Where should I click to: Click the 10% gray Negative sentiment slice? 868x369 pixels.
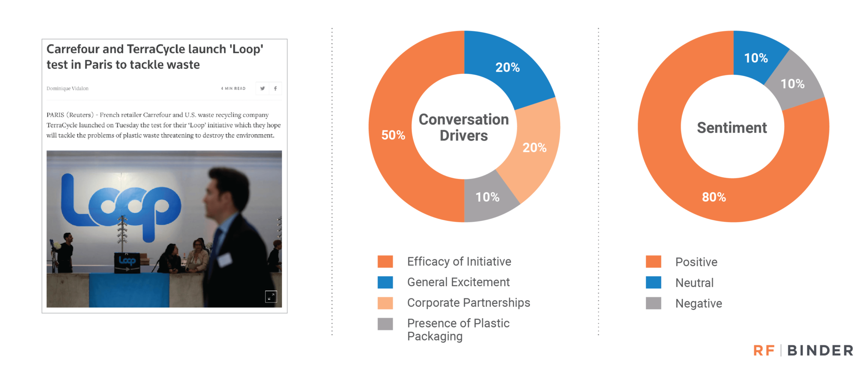tap(793, 84)
